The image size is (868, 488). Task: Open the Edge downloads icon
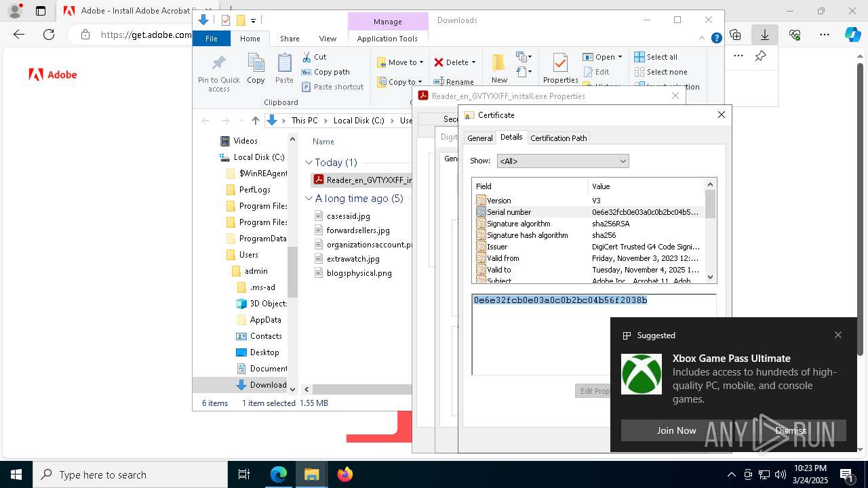click(x=765, y=35)
